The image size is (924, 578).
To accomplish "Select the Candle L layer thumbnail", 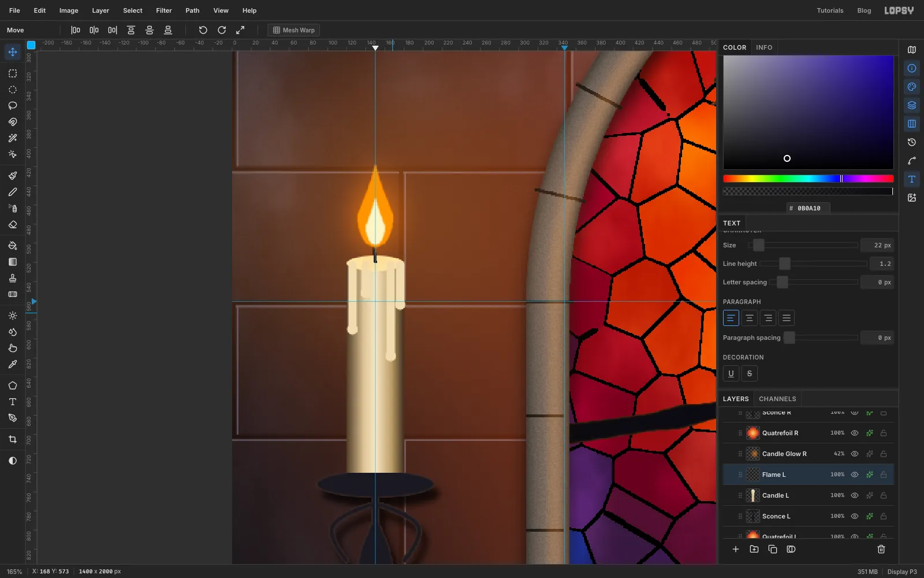I will [x=753, y=495].
